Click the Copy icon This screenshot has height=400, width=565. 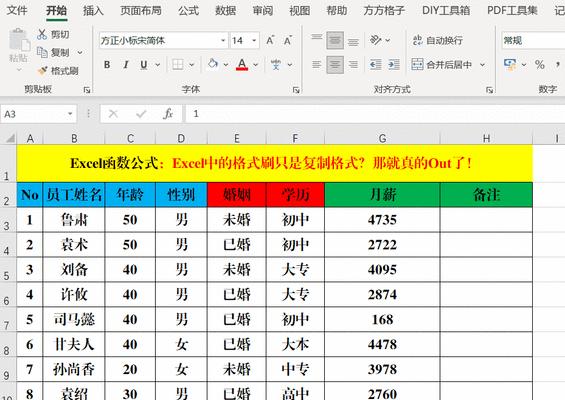coord(42,53)
